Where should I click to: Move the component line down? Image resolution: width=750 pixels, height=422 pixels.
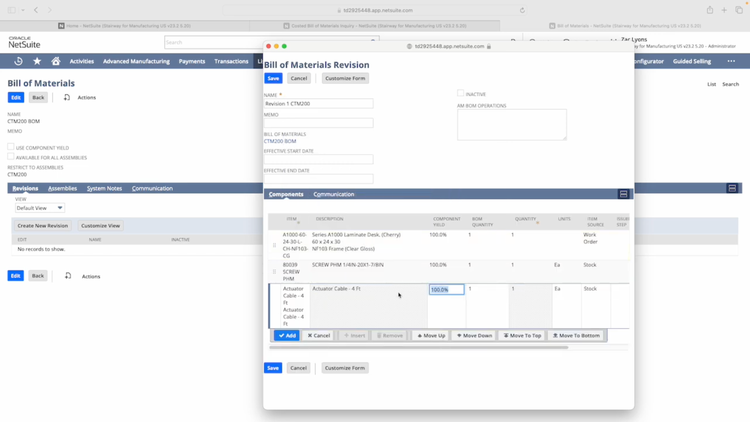474,336
